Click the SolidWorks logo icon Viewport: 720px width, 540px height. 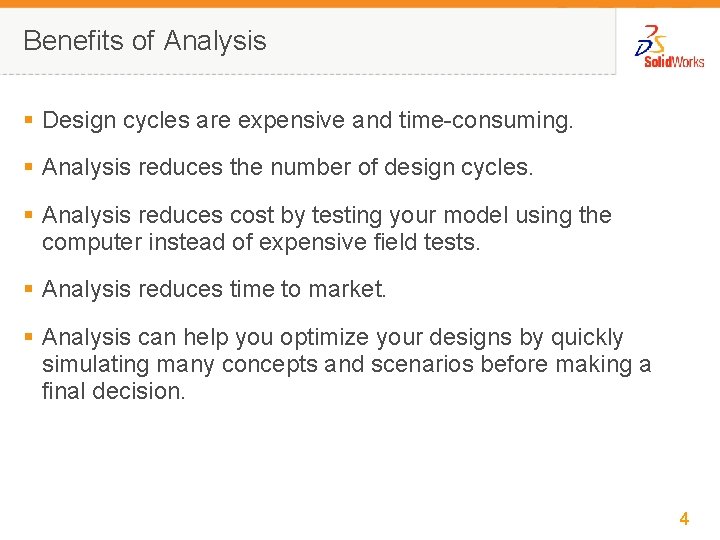tap(652, 40)
